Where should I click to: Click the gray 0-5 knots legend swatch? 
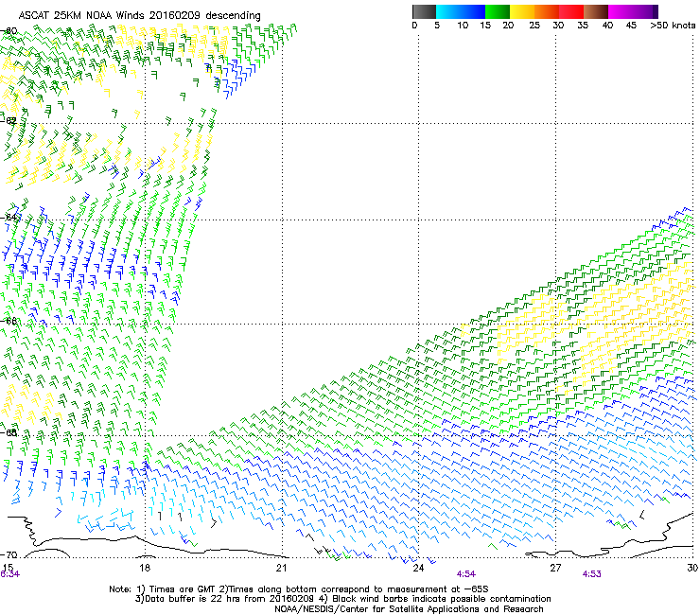click(x=424, y=11)
